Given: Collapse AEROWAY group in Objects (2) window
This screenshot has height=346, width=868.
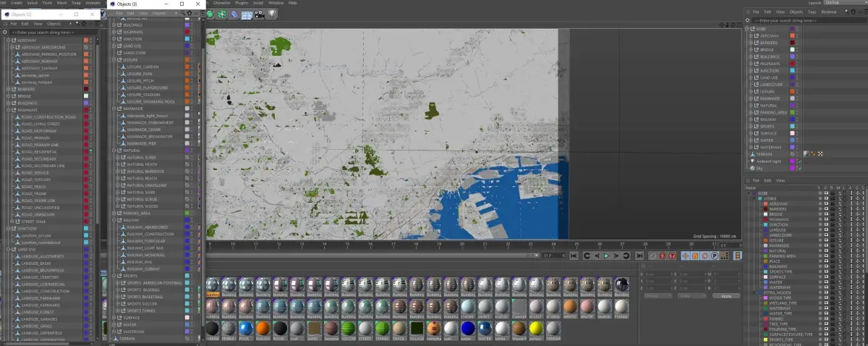Looking at the screenshot, I should point(8,40).
